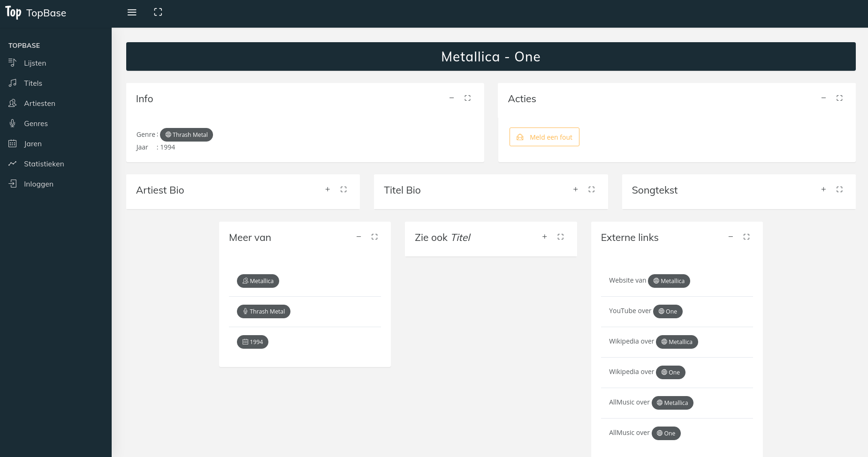Expand the Titel Bio card
Image resolution: width=868 pixels, height=457 pixels.
[576, 189]
